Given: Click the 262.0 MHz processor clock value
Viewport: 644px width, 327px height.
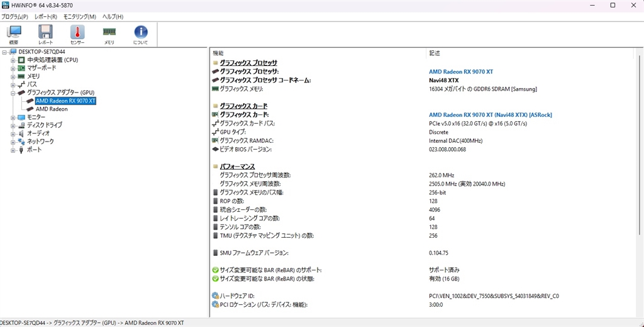Looking at the screenshot, I should (441, 175).
